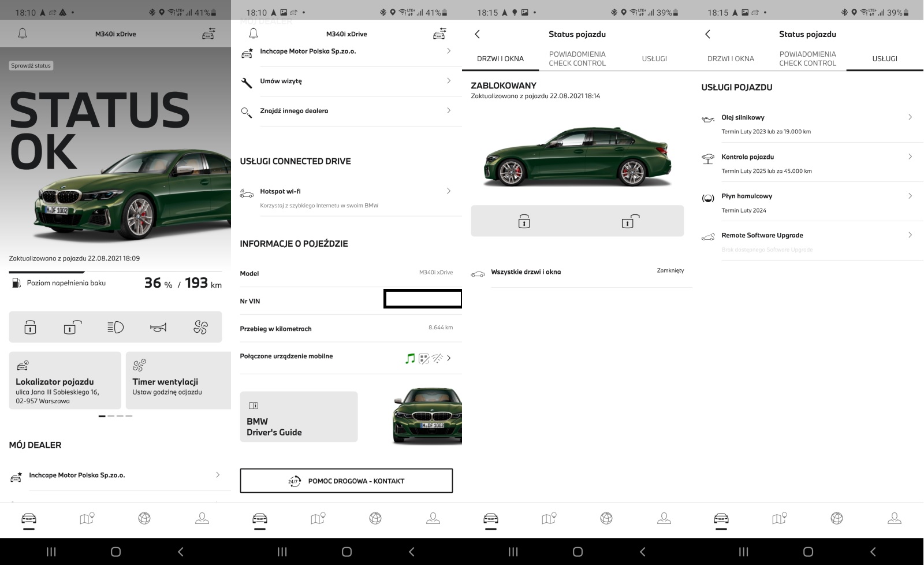Unlock car from STATUS OK home screen

coord(72,328)
